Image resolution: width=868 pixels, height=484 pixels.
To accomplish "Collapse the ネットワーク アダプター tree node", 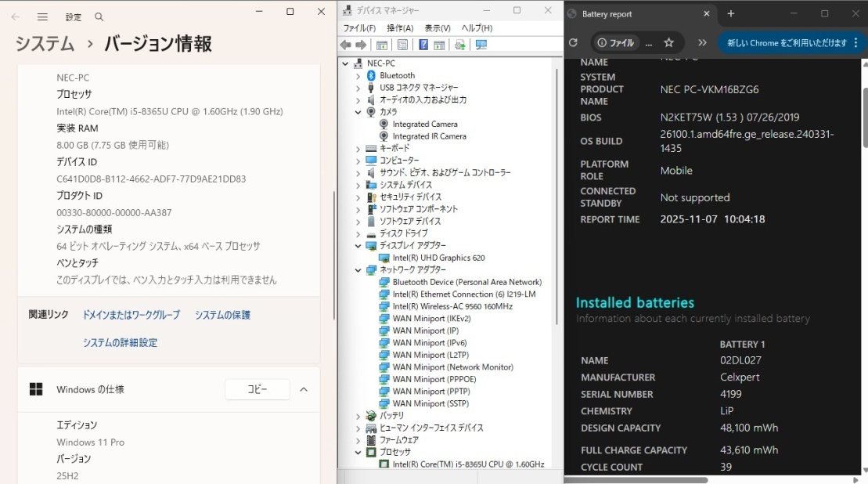I will (358, 269).
